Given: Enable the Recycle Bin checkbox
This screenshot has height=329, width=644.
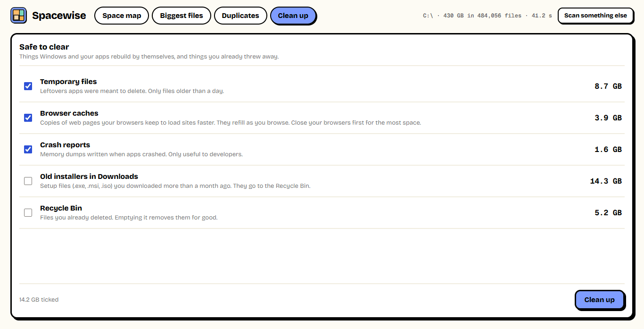Looking at the screenshot, I should (x=28, y=212).
